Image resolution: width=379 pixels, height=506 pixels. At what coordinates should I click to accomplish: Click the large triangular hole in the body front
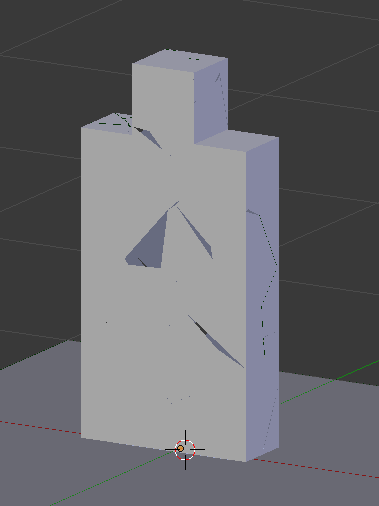pyautogui.click(x=148, y=240)
